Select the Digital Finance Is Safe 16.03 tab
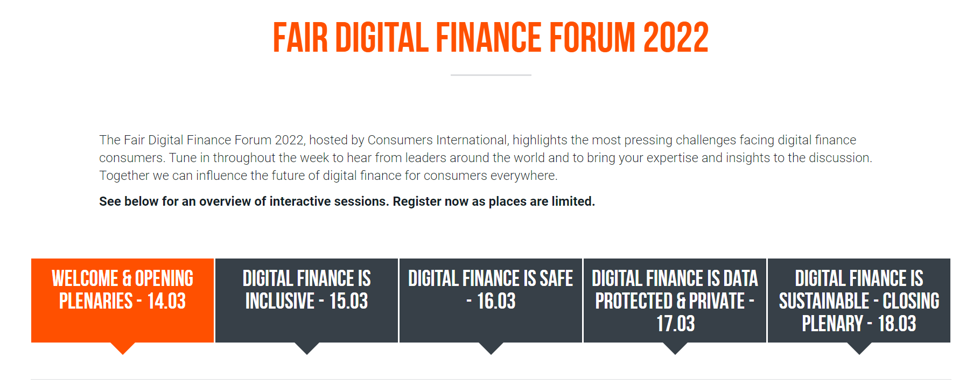The width and height of the screenshot is (980, 384). click(491, 300)
